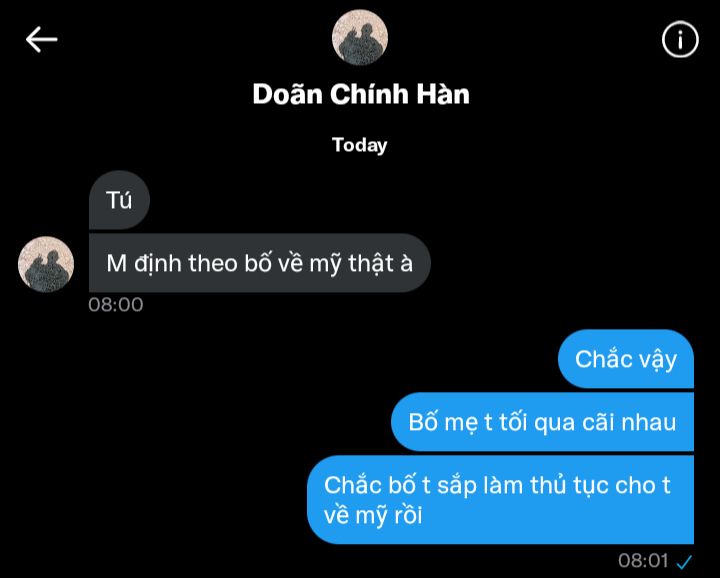Tap the 08:01 timestamp under the sent messages
The image size is (720, 578).
(x=643, y=561)
